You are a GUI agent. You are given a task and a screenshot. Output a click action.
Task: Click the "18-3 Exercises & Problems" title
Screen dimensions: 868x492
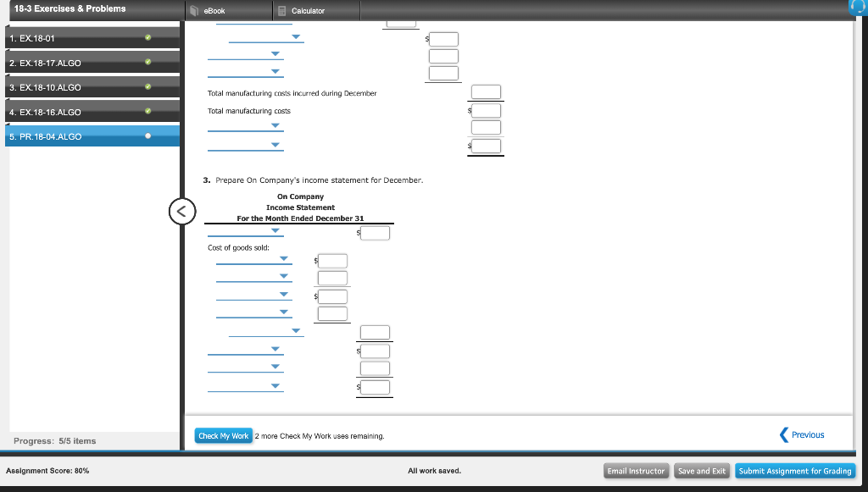70,8
